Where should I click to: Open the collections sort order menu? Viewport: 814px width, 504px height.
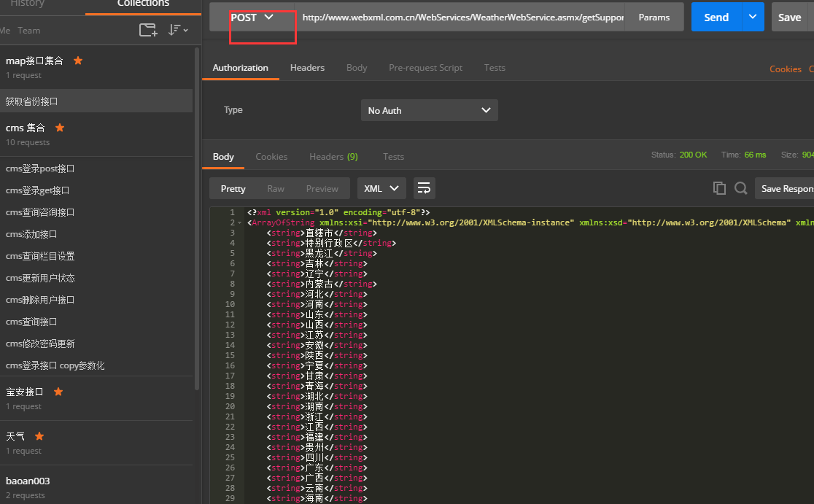(x=177, y=30)
